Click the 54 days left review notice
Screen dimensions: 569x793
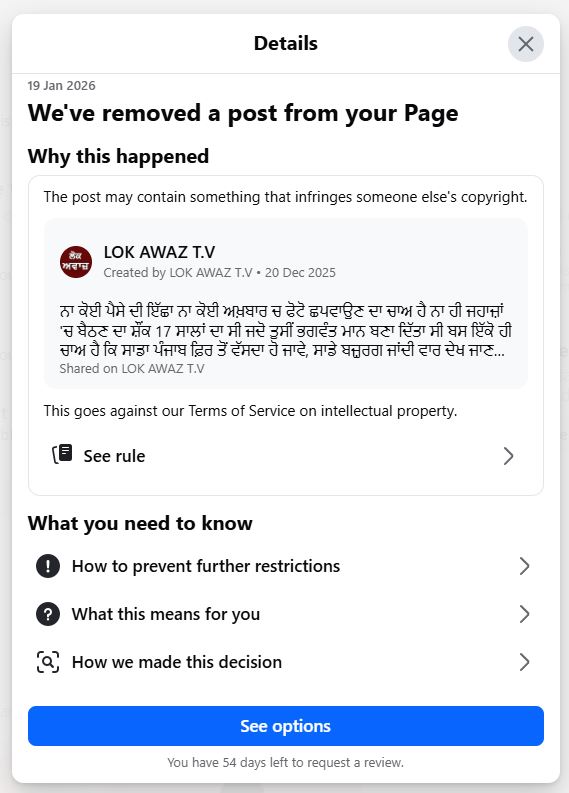[286, 762]
